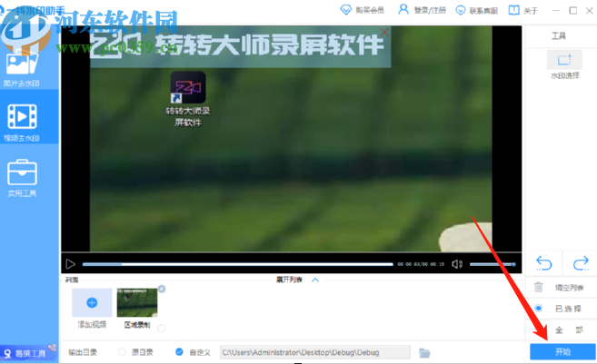Click the 开始 start button
Screen dimensions: 597x364
tap(562, 351)
